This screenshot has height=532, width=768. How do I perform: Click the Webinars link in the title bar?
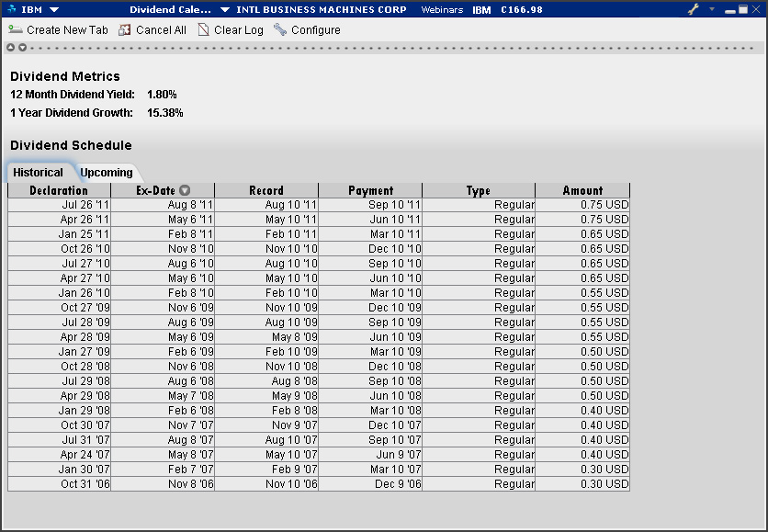coord(442,10)
